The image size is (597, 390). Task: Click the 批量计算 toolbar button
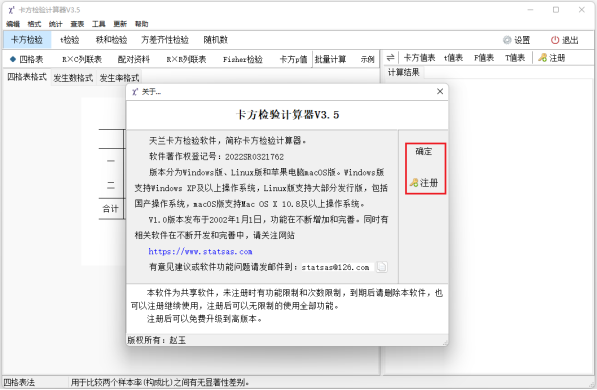pyautogui.click(x=330, y=59)
